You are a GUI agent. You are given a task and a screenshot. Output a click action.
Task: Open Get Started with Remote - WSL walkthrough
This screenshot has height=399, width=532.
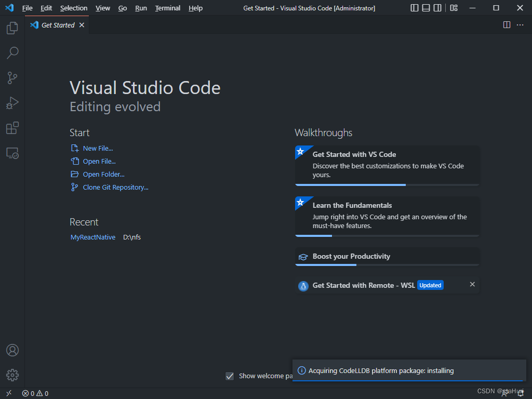tap(387, 285)
